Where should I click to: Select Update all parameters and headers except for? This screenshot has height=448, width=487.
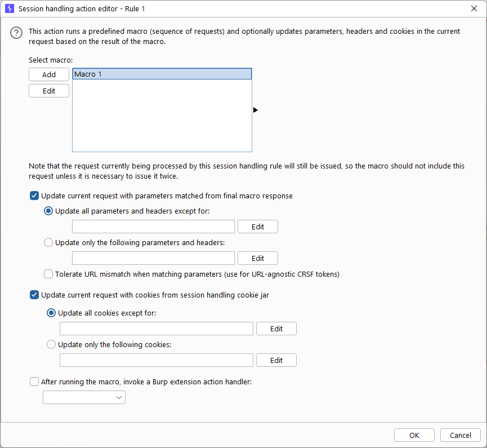48,211
